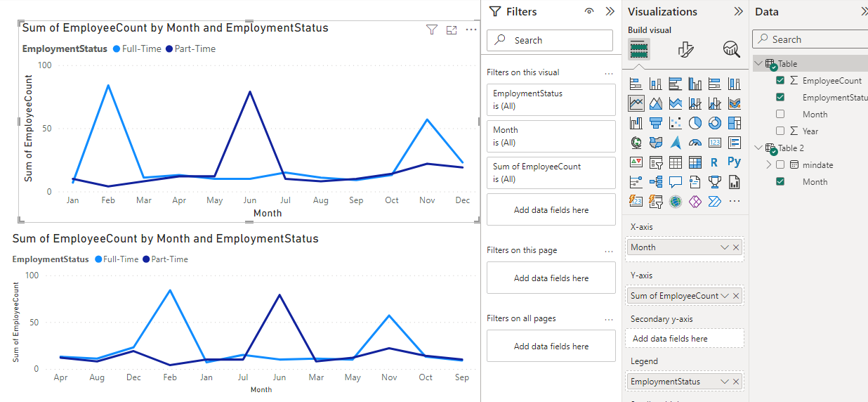This screenshot has width=868, height=402.
Task: Add the Q&A speech bubble visual
Action: [676, 182]
